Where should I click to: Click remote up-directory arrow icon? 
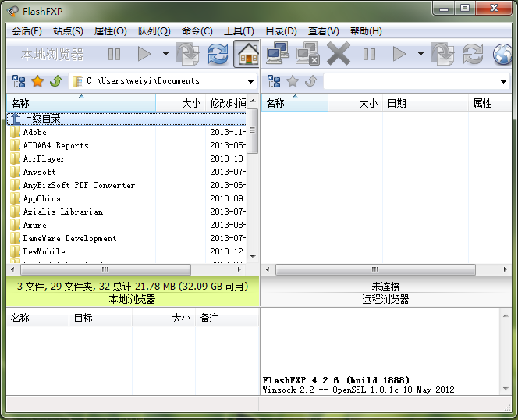tap(311, 80)
